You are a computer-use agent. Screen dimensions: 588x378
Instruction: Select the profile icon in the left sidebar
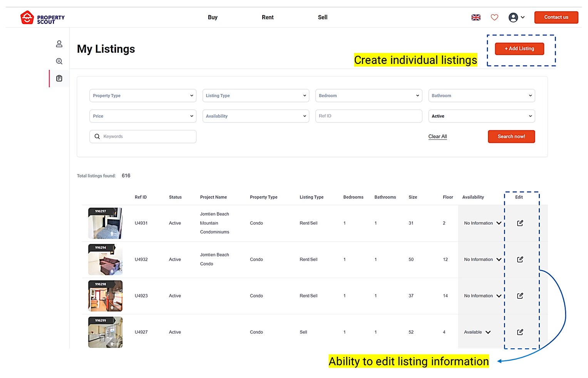59,44
